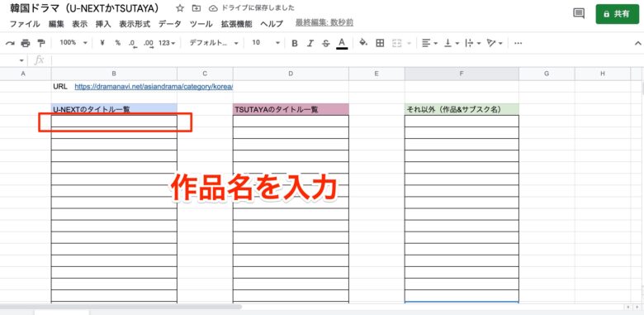Toggle bold formatting

click(295, 43)
